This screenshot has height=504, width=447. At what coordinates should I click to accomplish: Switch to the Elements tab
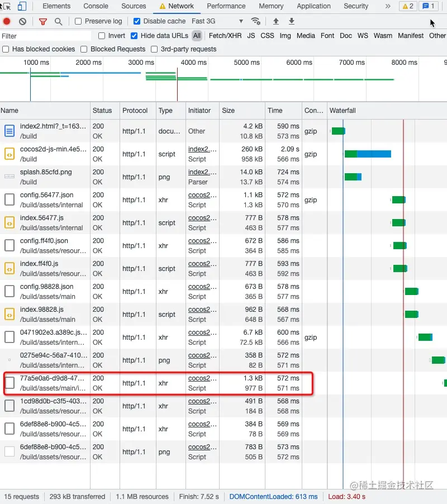[x=56, y=6]
